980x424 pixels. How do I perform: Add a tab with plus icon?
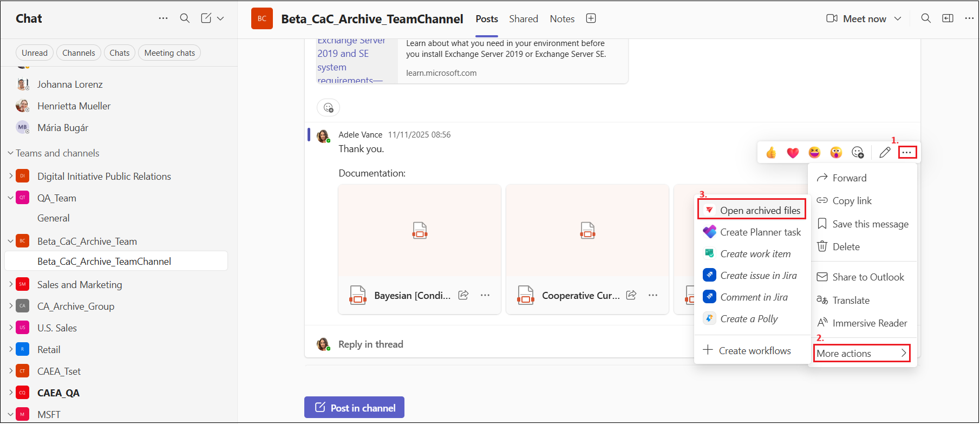(x=591, y=18)
